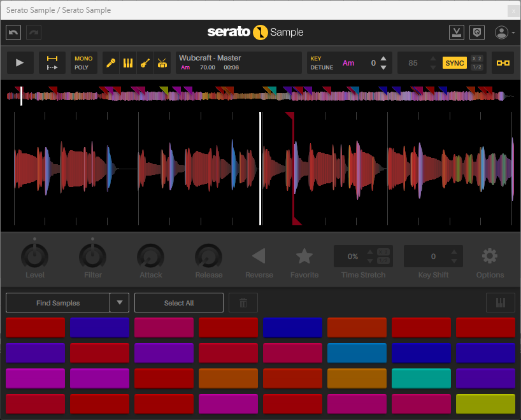Viewport: 521px width, 420px height.
Task: Click the Wubcraft - Master track title
Action: [x=210, y=58]
